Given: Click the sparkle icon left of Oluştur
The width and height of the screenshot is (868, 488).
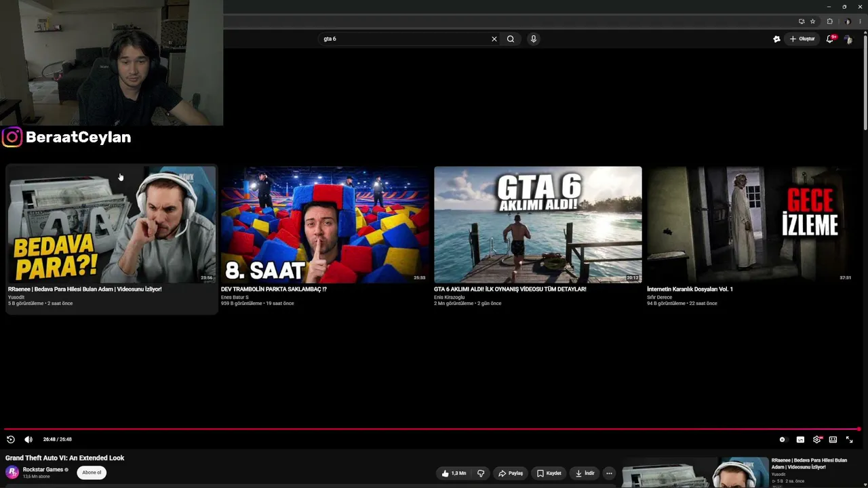Looking at the screenshot, I should click(x=776, y=39).
